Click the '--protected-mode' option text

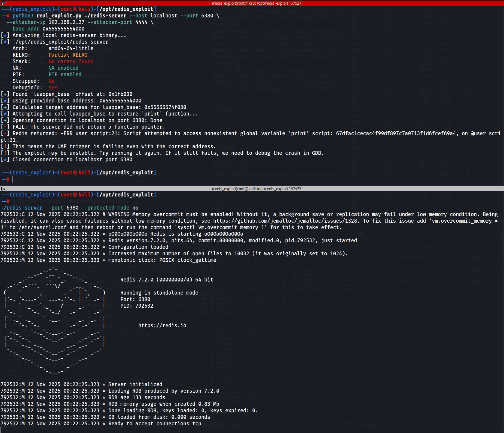tap(105, 208)
